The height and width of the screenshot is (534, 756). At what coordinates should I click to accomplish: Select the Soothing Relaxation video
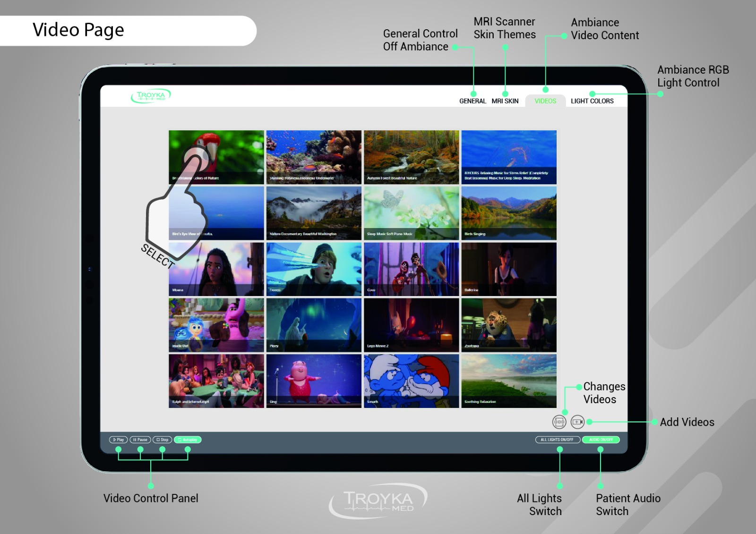[x=509, y=381]
